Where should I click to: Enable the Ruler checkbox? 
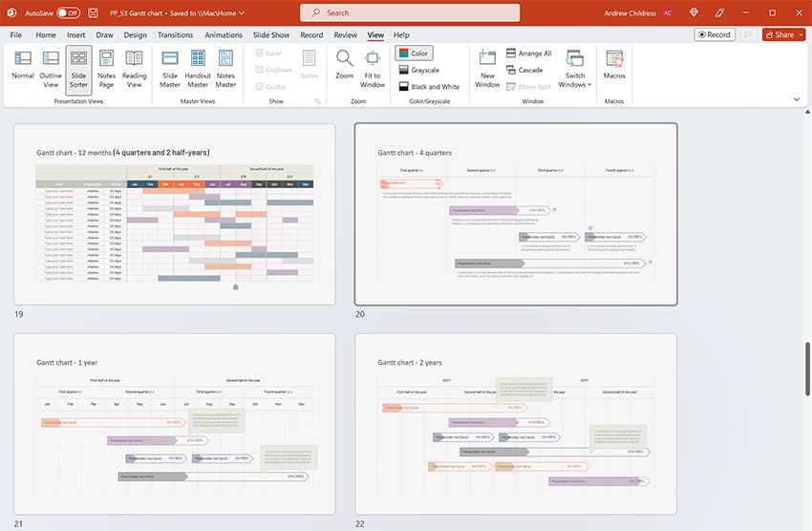[x=261, y=53]
